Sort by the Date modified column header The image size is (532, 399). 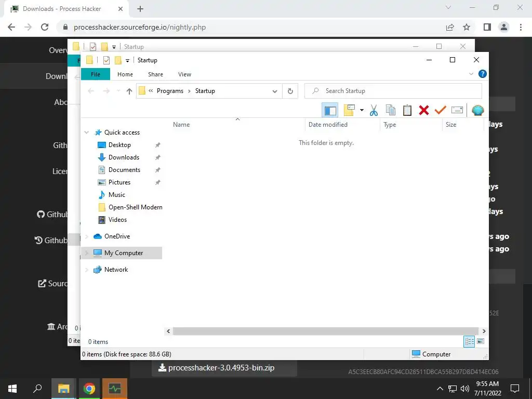coord(328,125)
